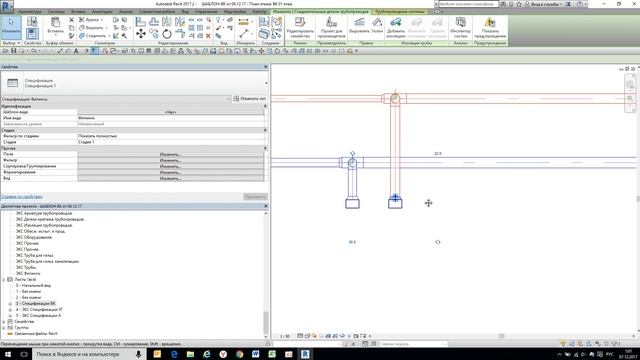Open Инспектор систем system inspector

tap(460, 27)
